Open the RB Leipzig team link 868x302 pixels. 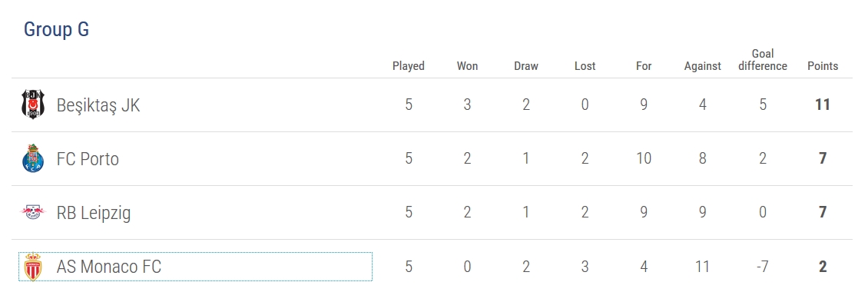[x=94, y=213]
